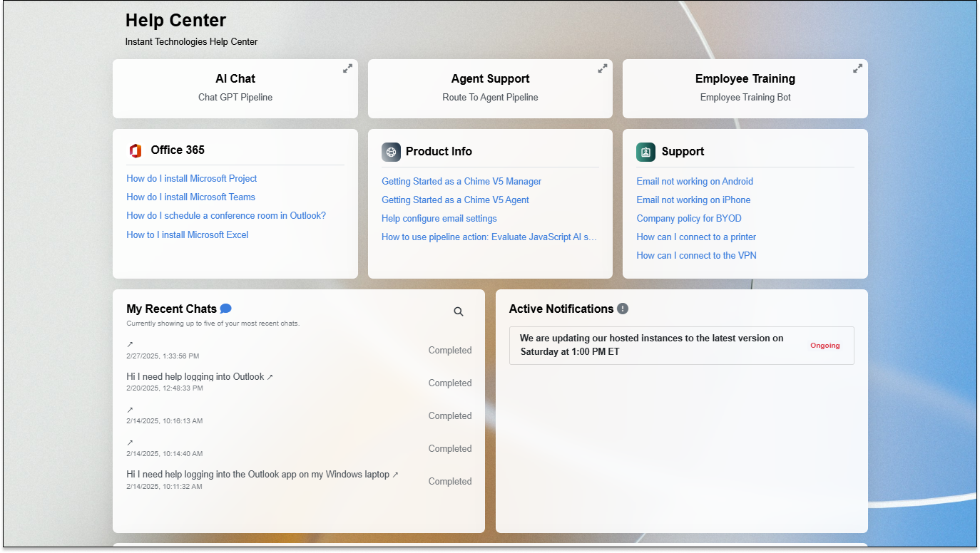Open How can I connect to a printer
Screen dimensions: 980x553
click(696, 237)
